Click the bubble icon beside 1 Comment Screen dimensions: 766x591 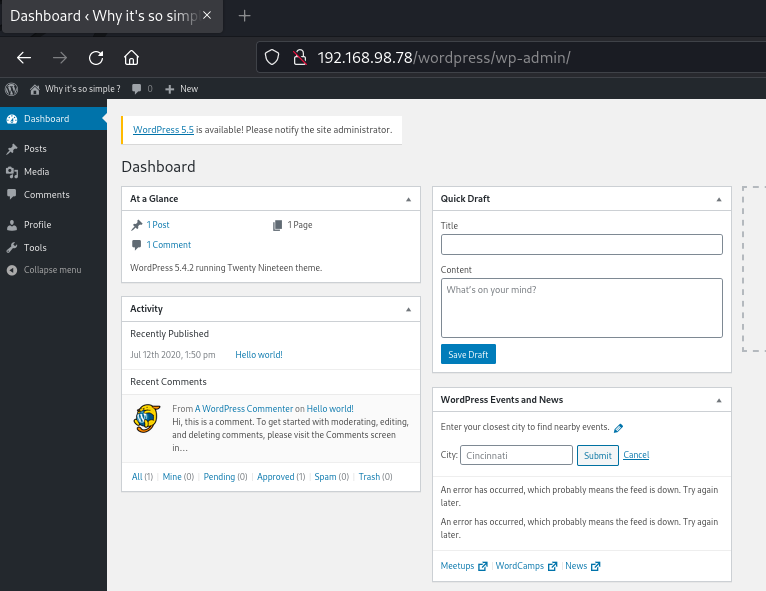click(137, 245)
